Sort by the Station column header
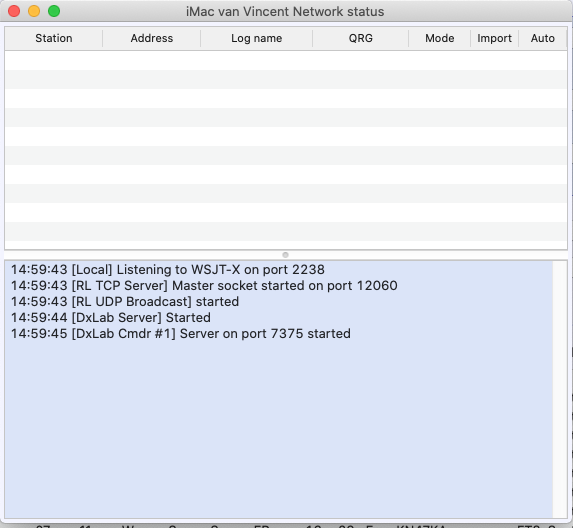Screen dimensions: 573x528 pyautogui.click(x=54, y=38)
